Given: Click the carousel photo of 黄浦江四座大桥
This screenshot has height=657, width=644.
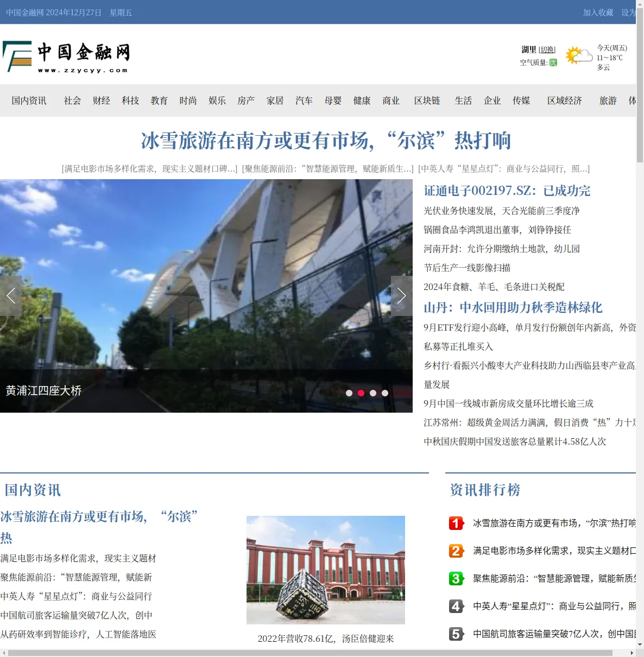Looking at the screenshot, I should click(206, 296).
